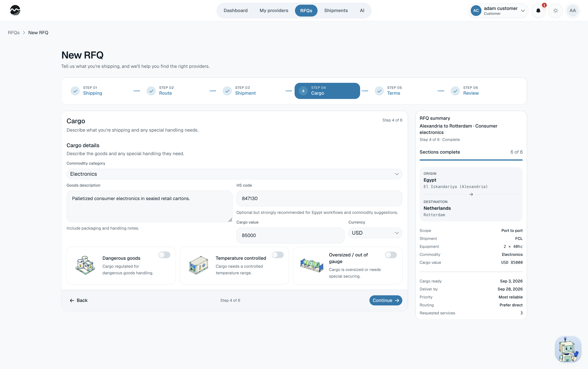Click the Step 06 Review checkmark
Viewport: 588px width, 369px height.
(x=455, y=91)
